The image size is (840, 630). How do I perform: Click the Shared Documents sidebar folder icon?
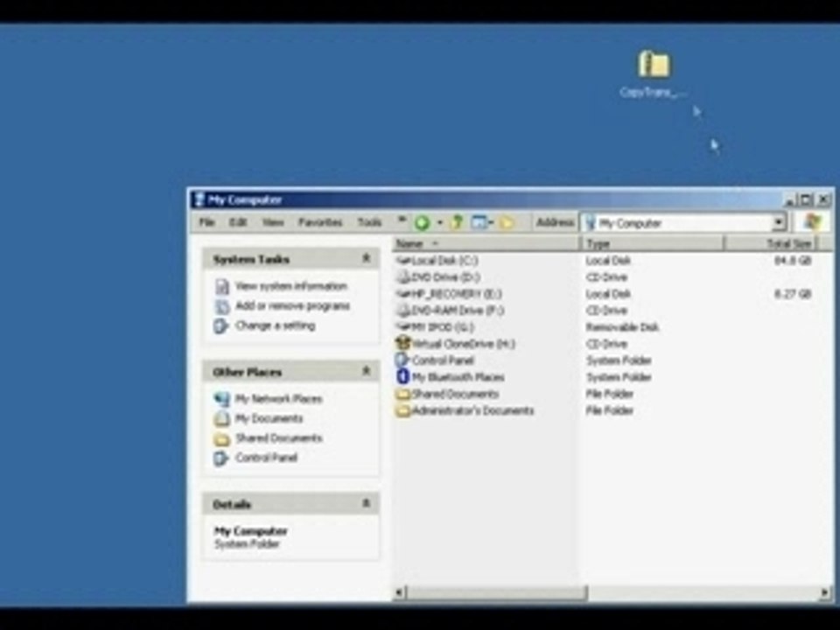(221, 439)
